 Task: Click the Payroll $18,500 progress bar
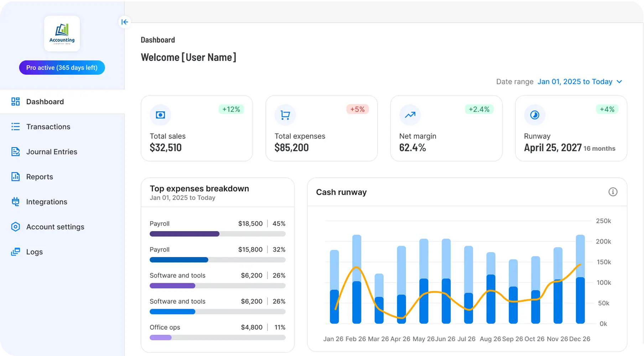click(x=217, y=234)
